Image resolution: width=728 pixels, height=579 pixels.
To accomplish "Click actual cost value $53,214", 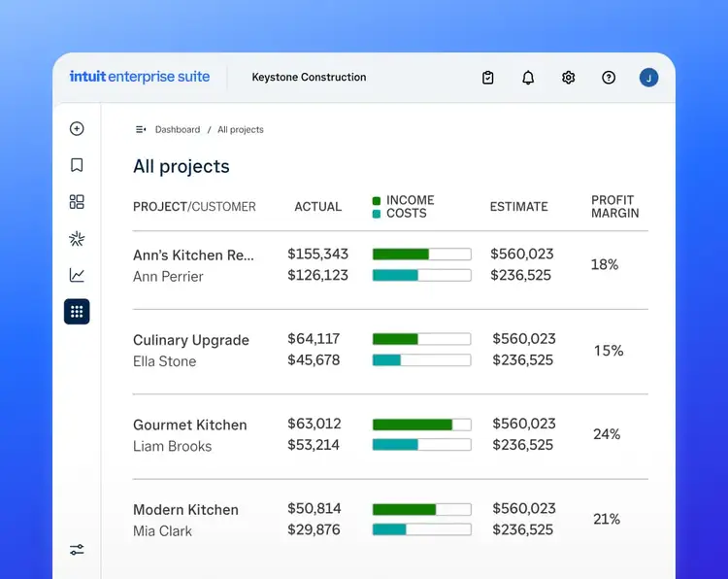I will (314, 445).
